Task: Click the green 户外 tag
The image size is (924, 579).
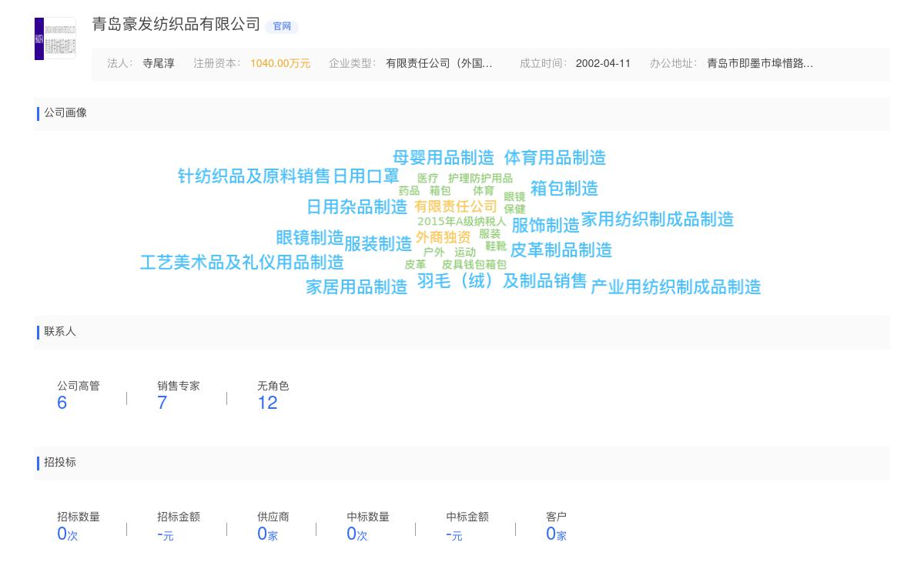Action: (x=434, y=253)
